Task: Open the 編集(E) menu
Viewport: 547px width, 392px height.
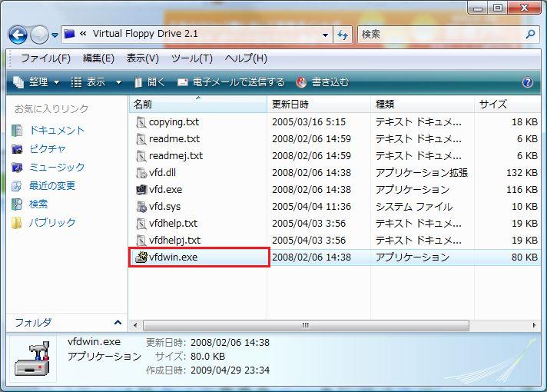Action: [98, 58]
